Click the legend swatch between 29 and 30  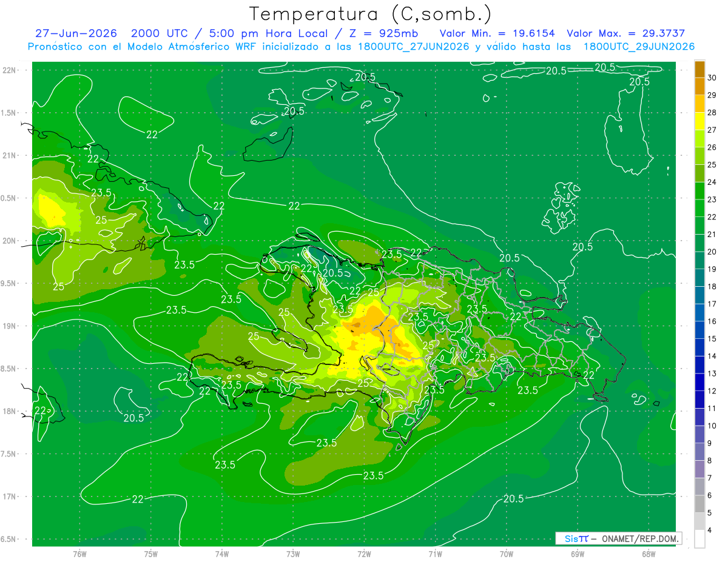(699, 86)
